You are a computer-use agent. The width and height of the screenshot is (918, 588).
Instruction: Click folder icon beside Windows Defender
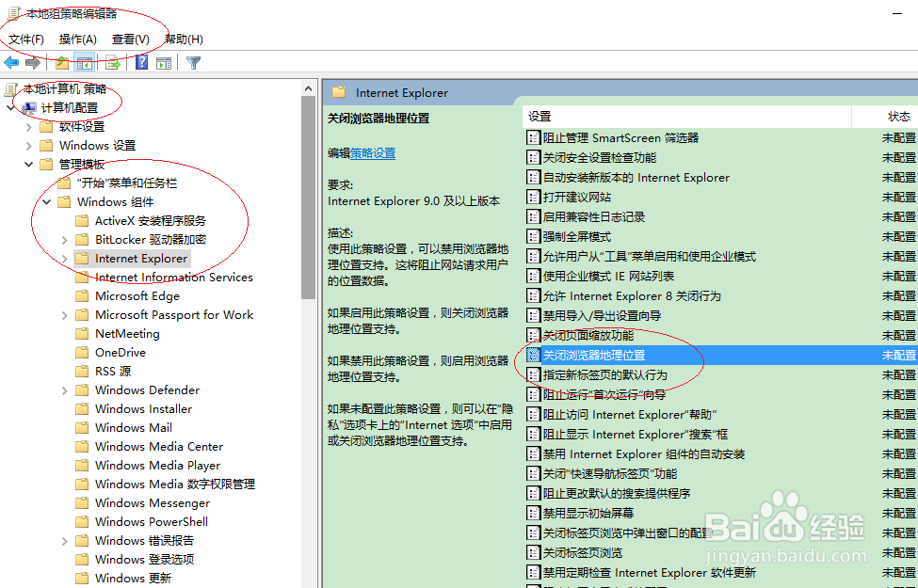pos(82,390)
